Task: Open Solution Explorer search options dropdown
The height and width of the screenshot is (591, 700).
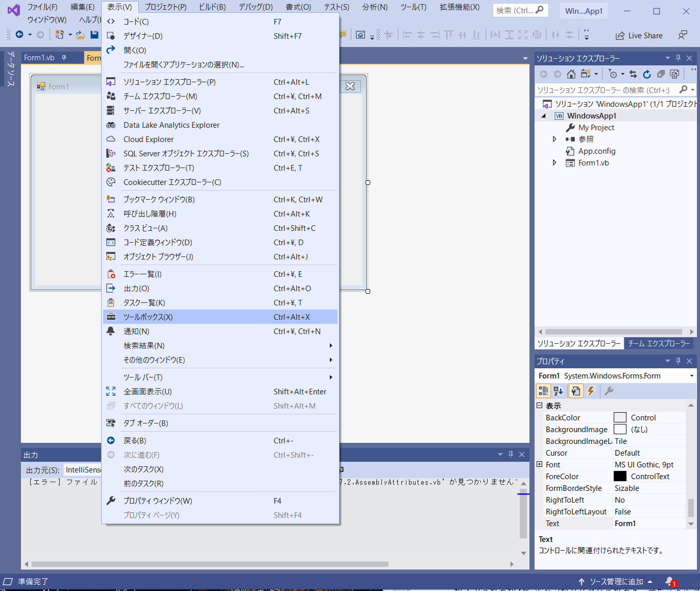Action: click(x=693, y=90)
